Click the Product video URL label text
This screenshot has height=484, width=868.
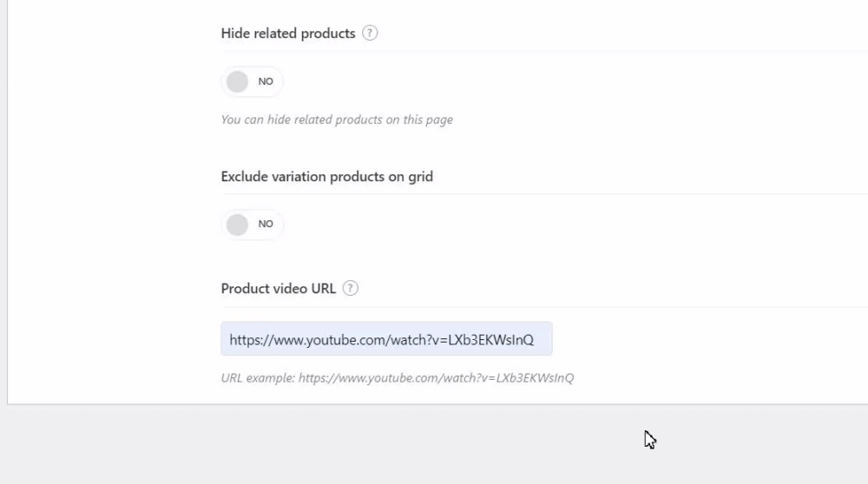(278, 289)
